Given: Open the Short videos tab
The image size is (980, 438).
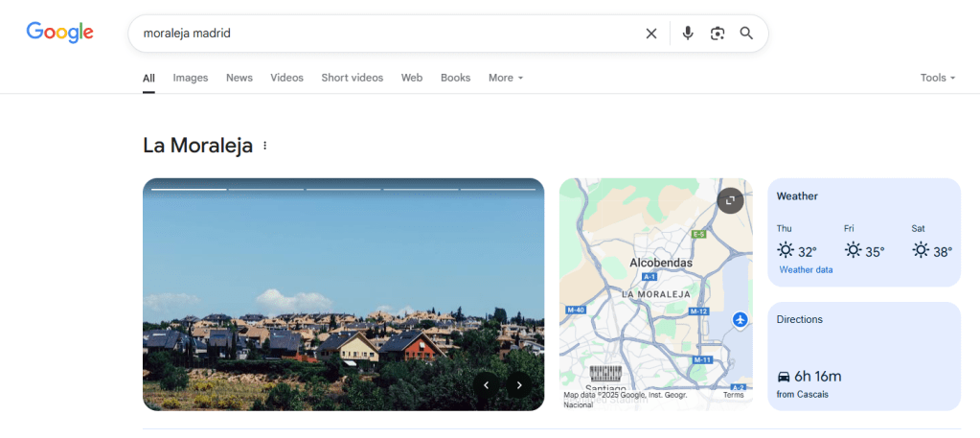Looking at the screenshot, I should [352, 78].
